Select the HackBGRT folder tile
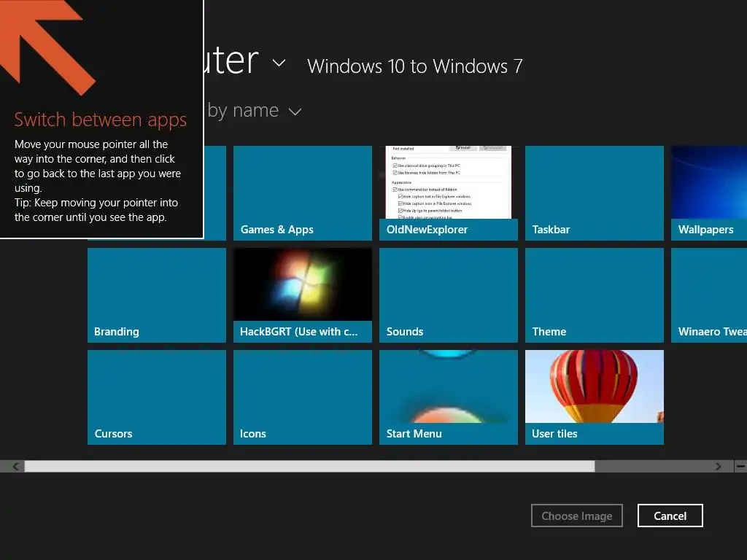 tap(303, 295)
